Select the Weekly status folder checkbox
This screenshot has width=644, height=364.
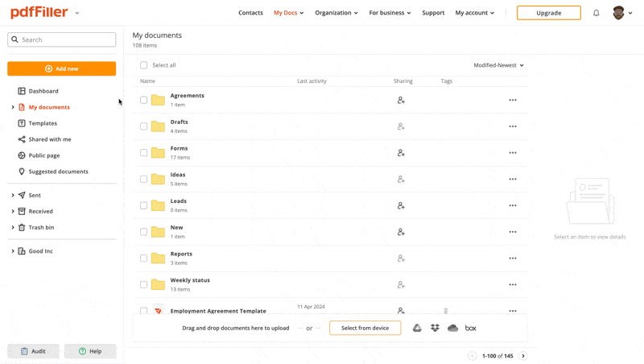pos(144,284)
